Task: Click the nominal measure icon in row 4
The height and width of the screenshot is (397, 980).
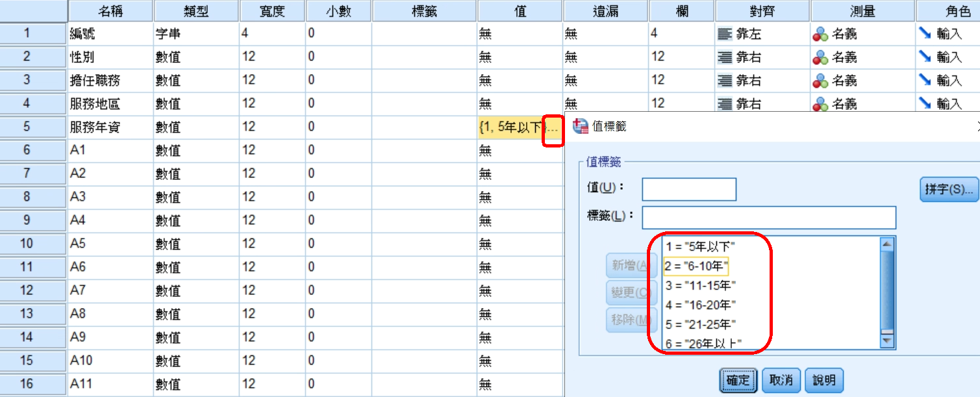Action: coord(820,104)
